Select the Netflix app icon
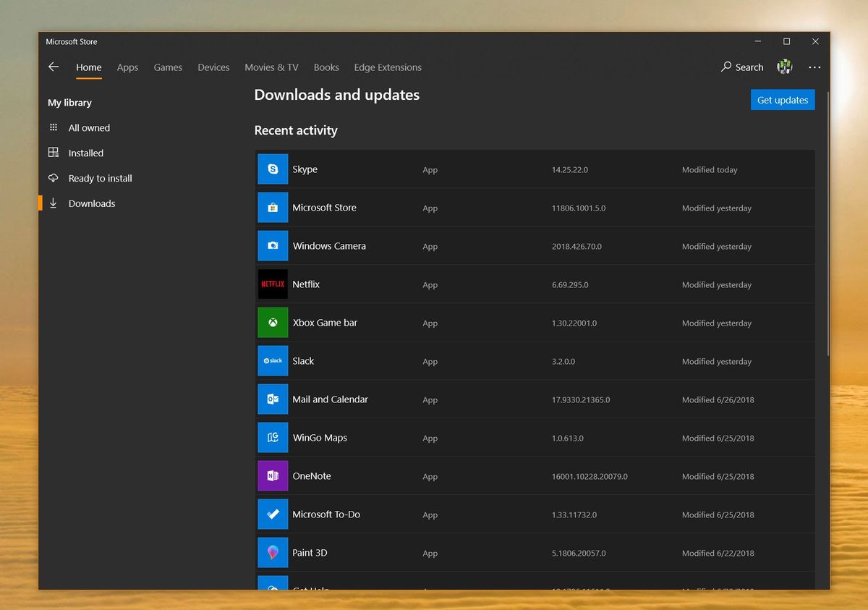This screenshot has height=610, width=868. [273, 284]
